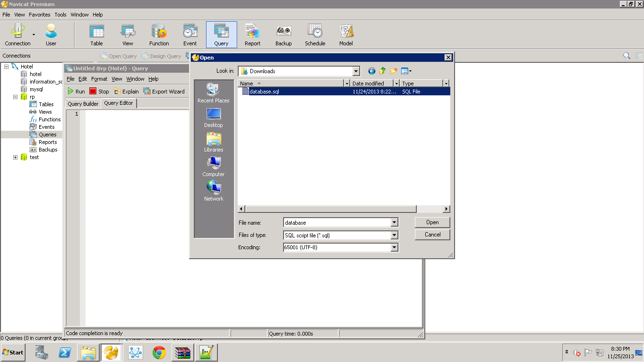Go to Libraries in places bar

coord(214,142)
